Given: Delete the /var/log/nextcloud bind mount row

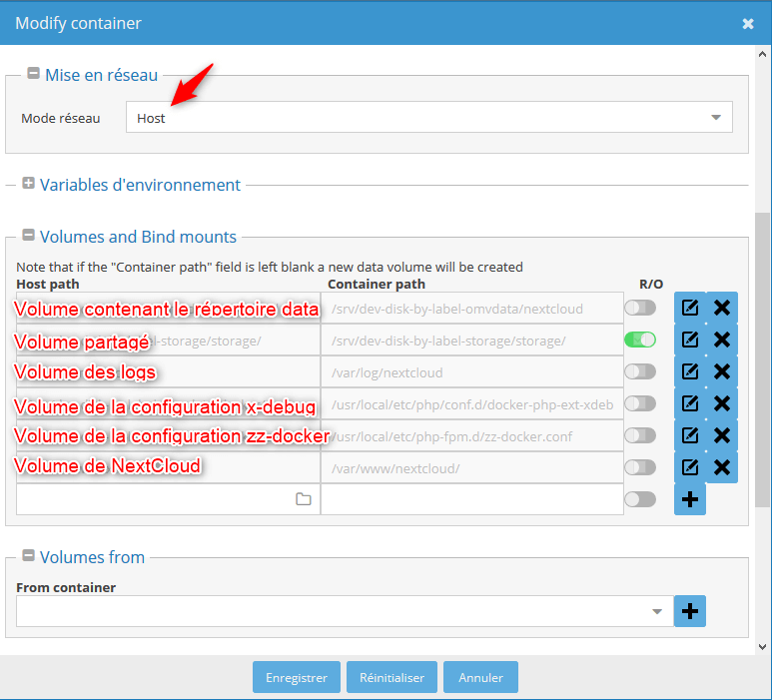Looking at the screenshot, I should 722,371.
